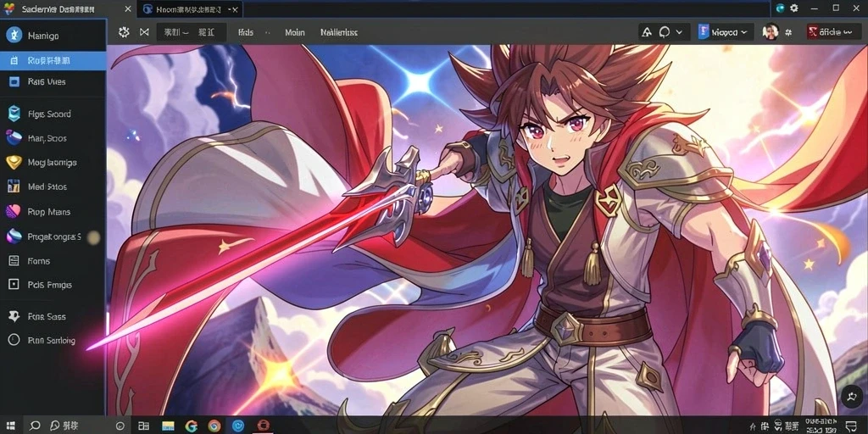
Task: Expand the chevron next to the speech bubble icon
Action: 679,33
